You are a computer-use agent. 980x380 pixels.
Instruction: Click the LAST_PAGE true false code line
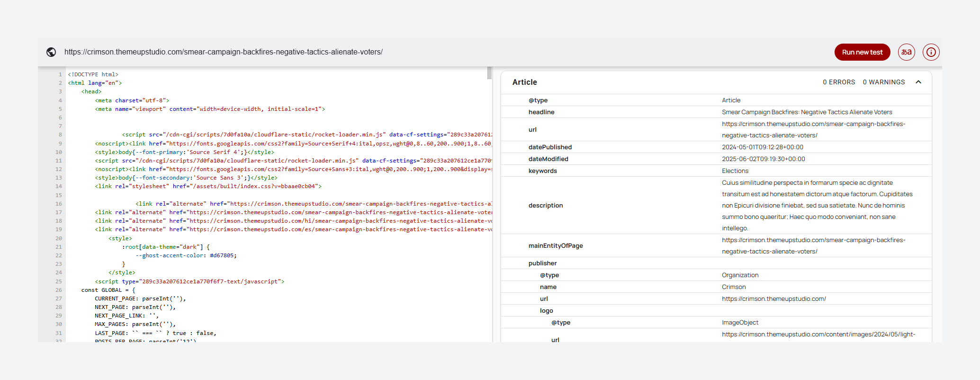coord(155,333)
